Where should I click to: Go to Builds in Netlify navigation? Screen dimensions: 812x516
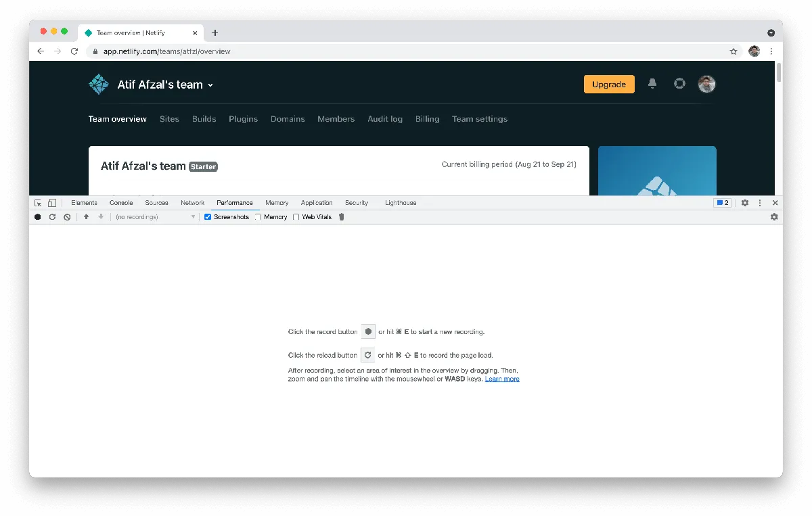204,119
